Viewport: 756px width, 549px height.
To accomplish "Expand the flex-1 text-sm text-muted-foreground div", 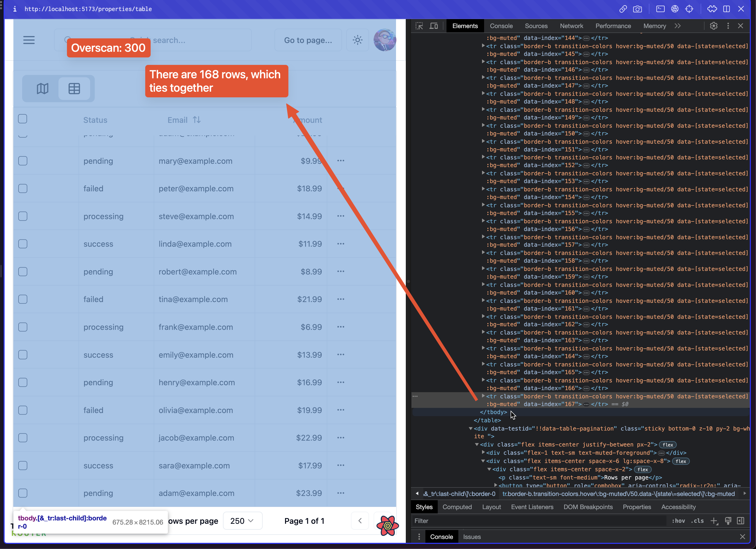I will click(x=483, y=452).
